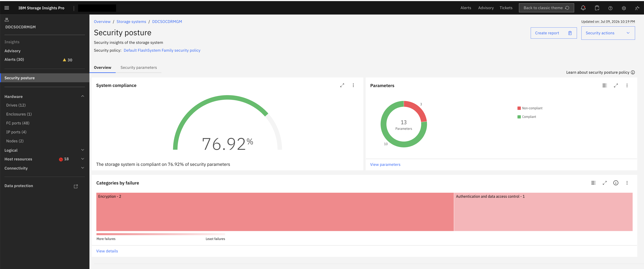644x269 pixels.
Task: Switch to the Security parameters tab
Action: (x=138, y=68)
